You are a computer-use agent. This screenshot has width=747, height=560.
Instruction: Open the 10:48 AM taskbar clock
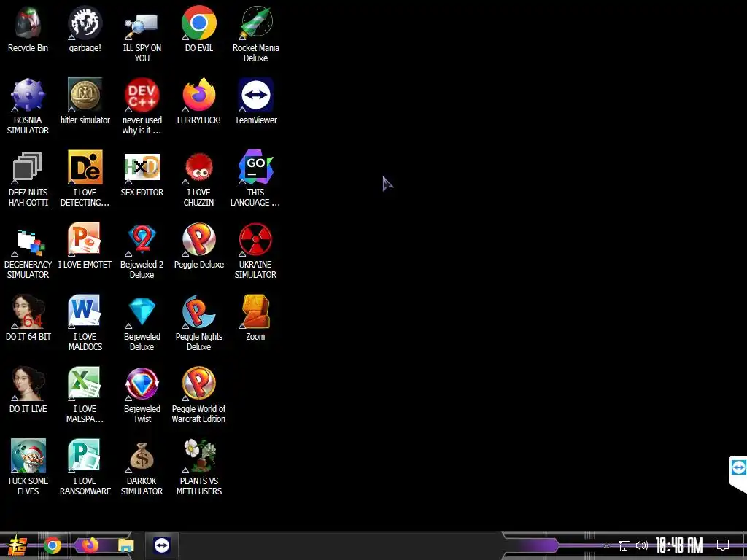point(679,545)
